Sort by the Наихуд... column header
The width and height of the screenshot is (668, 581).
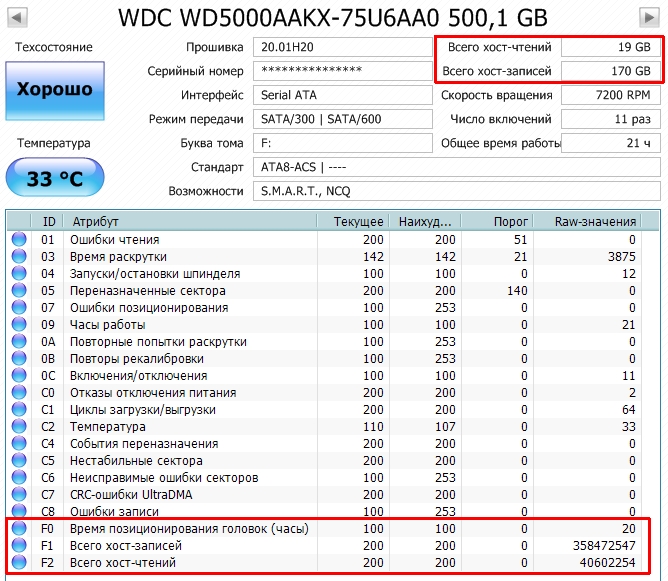click(x=425, y=221)
